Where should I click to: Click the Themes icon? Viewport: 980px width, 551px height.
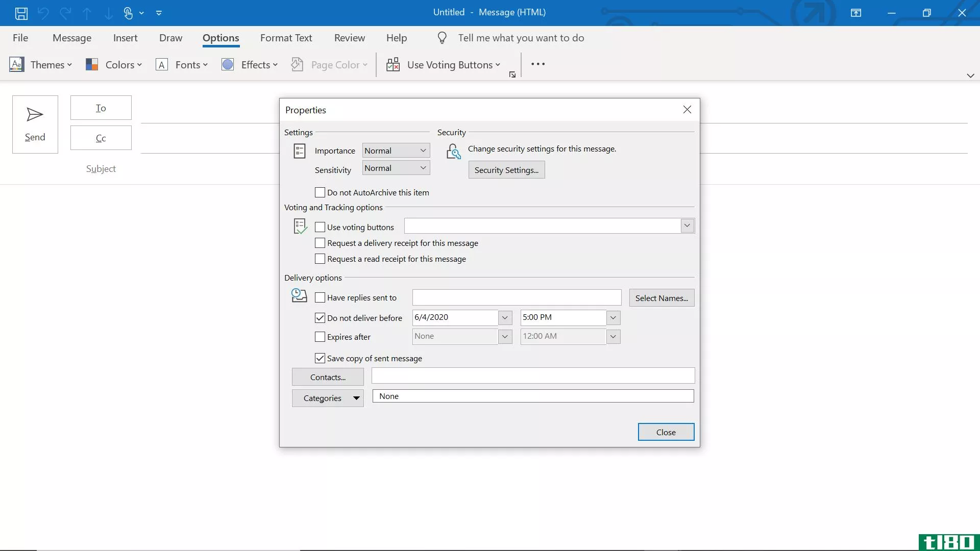17,64
